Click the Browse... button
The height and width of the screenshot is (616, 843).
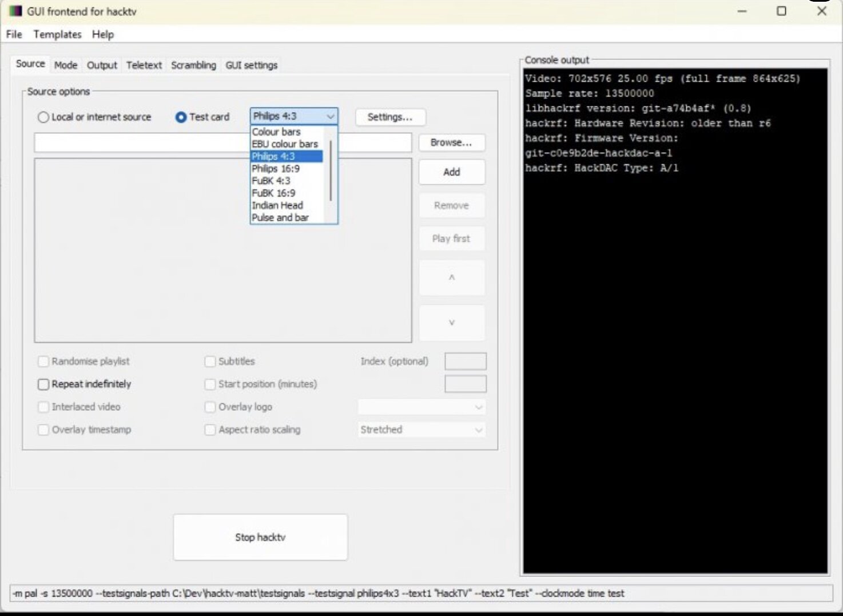point(451,142)
